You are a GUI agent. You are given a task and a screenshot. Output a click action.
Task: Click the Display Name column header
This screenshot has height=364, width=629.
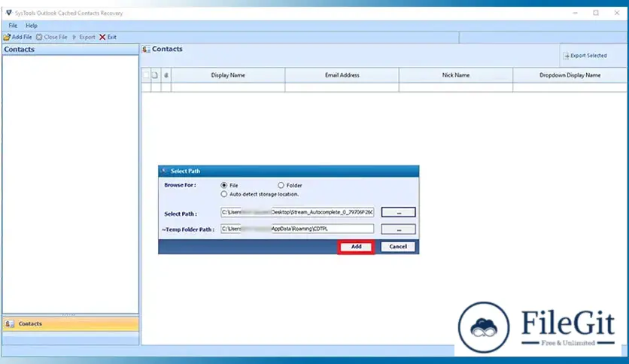(x=228, y=75)
